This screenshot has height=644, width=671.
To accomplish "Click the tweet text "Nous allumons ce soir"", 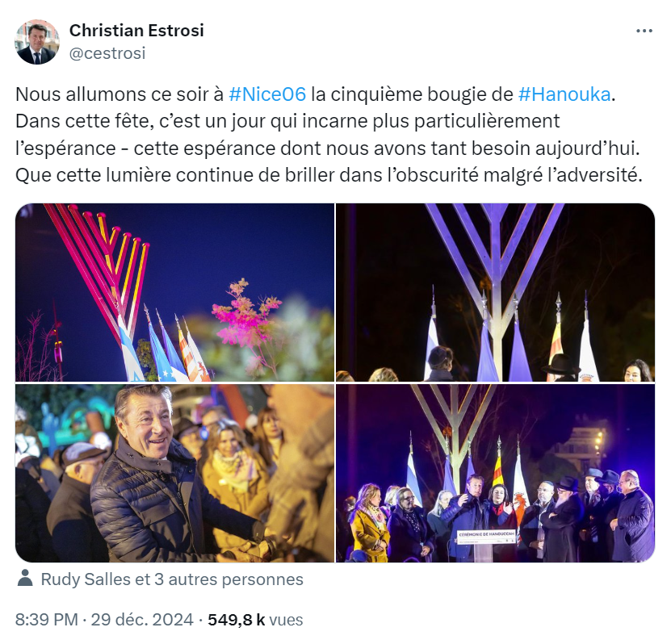I will point(119,94).
